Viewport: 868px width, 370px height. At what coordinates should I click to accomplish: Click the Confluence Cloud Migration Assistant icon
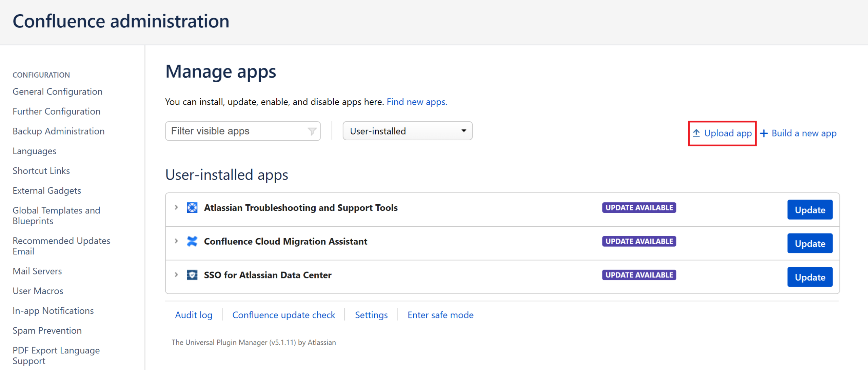[x=192, y=241]
